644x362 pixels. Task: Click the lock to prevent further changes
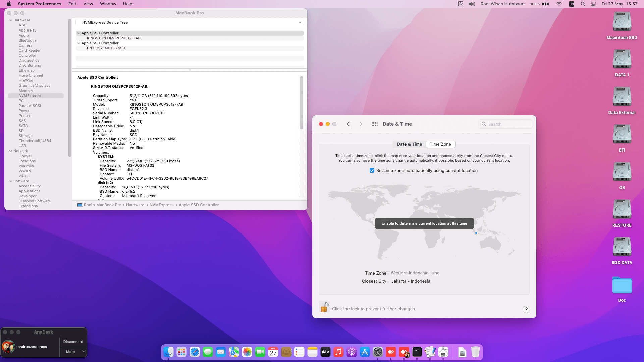(x=324, y=307)
